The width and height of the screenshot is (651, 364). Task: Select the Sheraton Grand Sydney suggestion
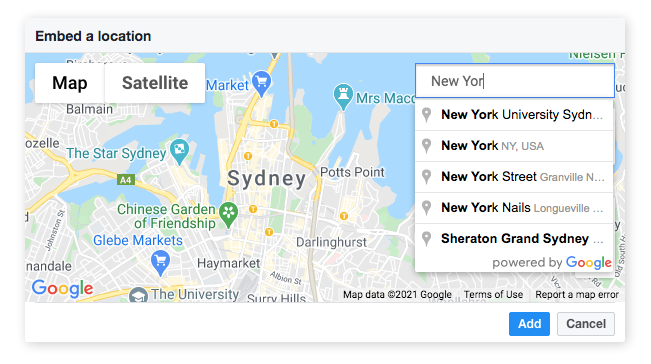click(514, 239)
